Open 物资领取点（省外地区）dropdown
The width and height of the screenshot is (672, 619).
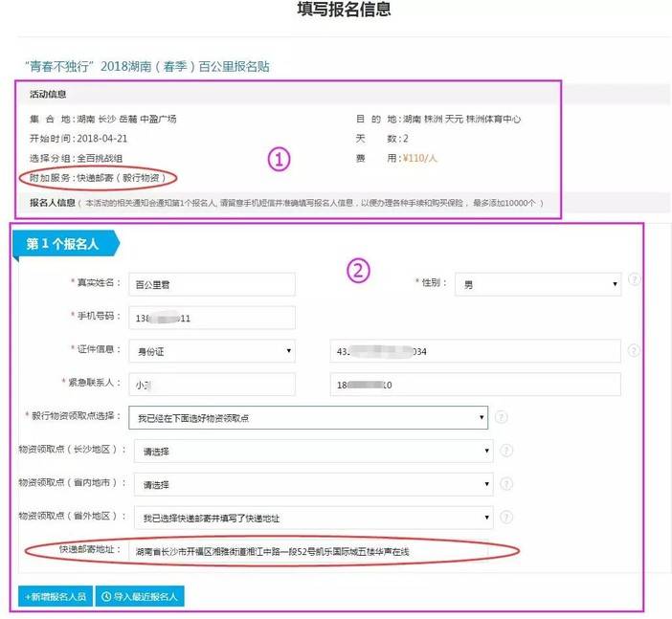coord(313,518)
